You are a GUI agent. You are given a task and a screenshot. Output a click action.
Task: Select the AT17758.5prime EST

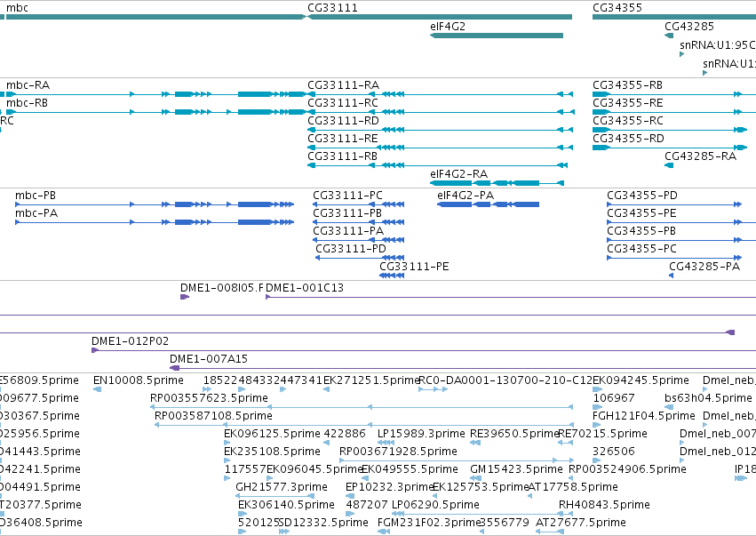(529, 496)
